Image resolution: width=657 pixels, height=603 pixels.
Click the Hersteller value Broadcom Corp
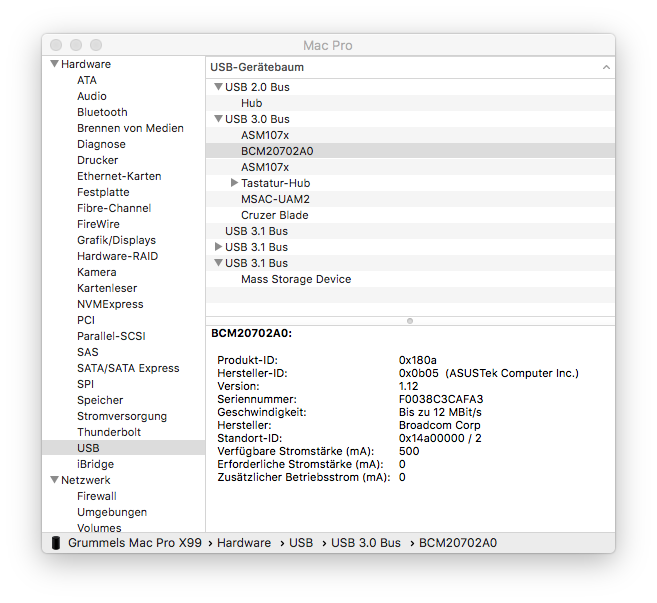point(440,425)
